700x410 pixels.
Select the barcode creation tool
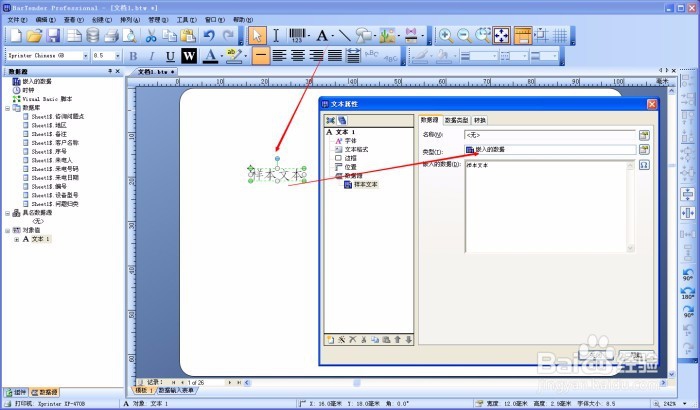click(297, 36)
